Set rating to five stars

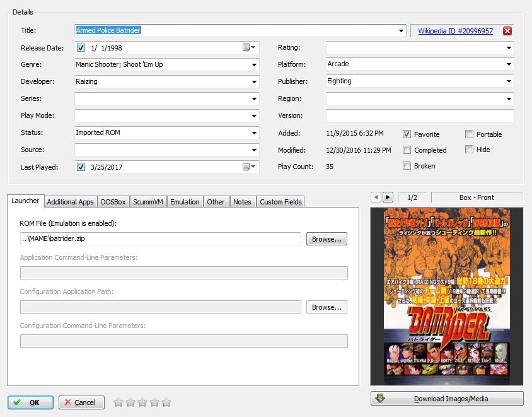tap(166, 402)
